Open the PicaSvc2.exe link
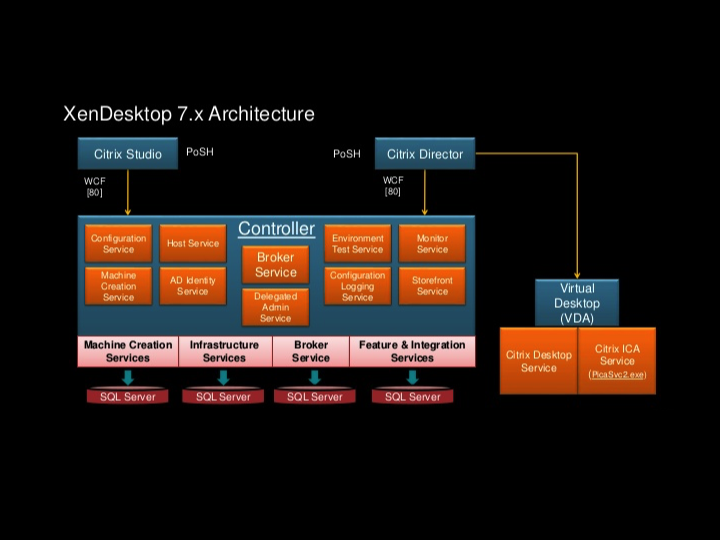 pos(617,375)
